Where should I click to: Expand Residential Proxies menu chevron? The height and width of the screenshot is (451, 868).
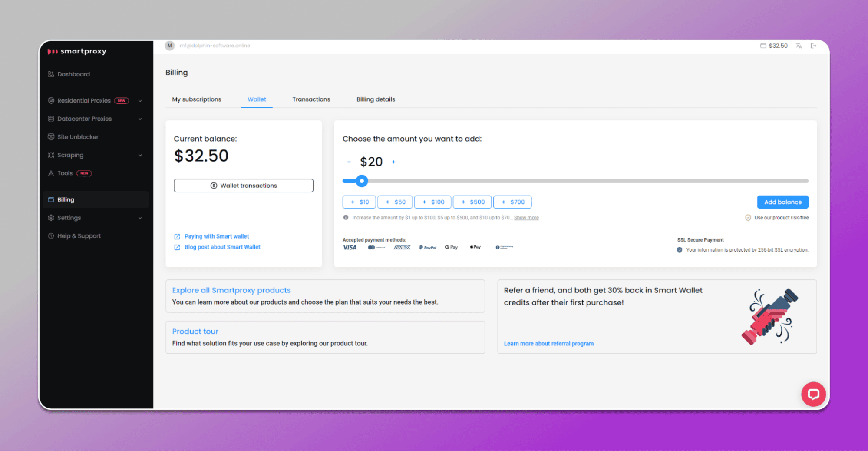[140, 101]
